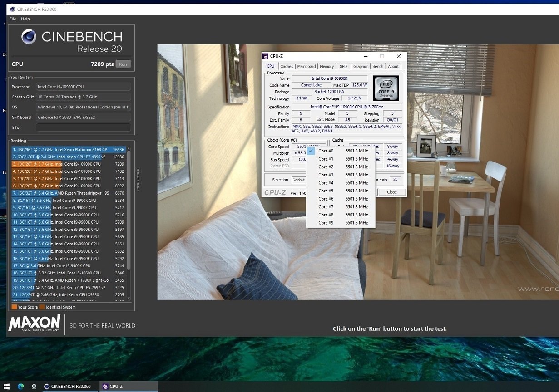Click the Threads value 20 in CPU-Z

pos(395,180)
